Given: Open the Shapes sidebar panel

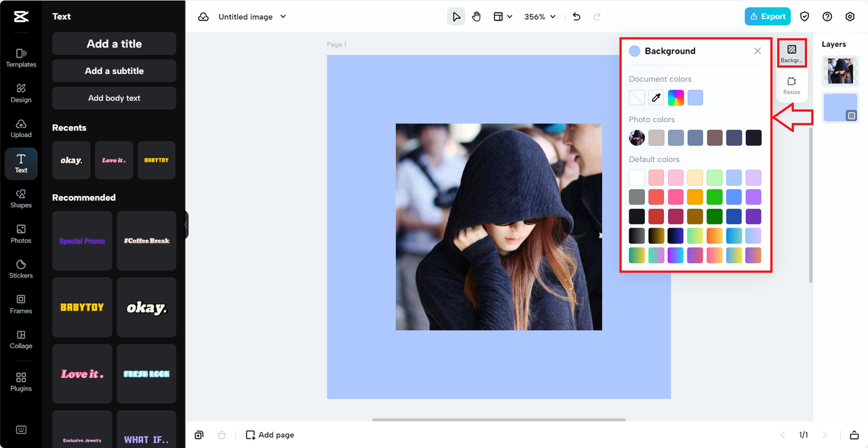Looking at the screenshot, I should click(21, 199).
